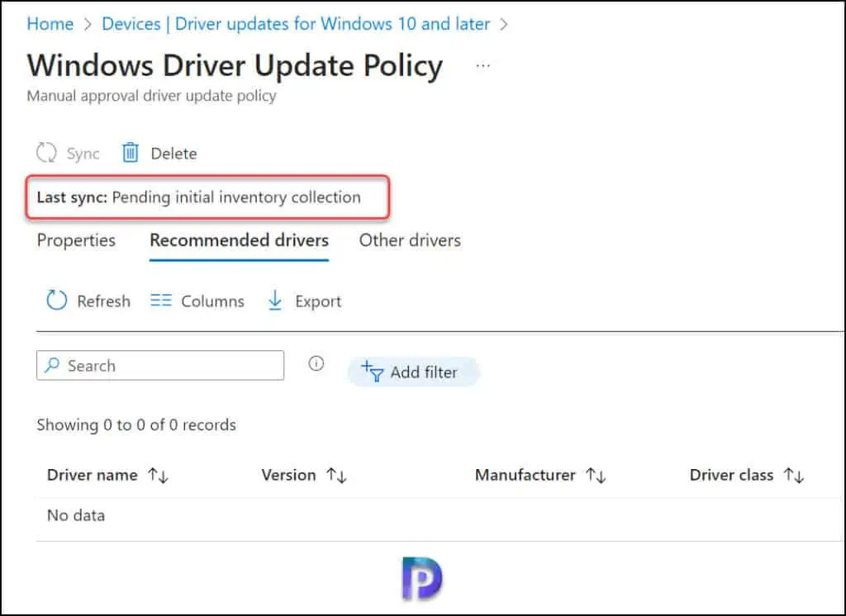
Task: Click the magnifier icon in Search box
Action: [x=52, y=365]
